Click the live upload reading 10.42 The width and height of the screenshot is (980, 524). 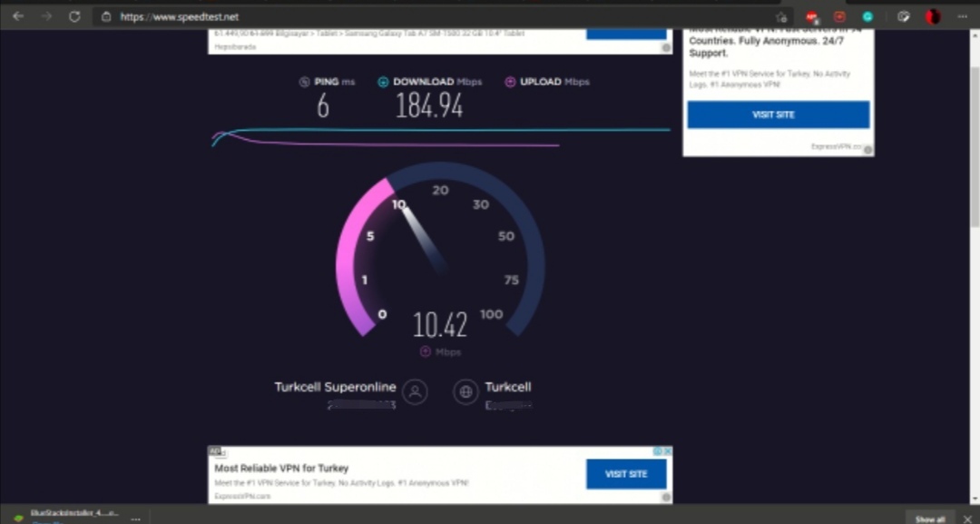tap(440, 325)
